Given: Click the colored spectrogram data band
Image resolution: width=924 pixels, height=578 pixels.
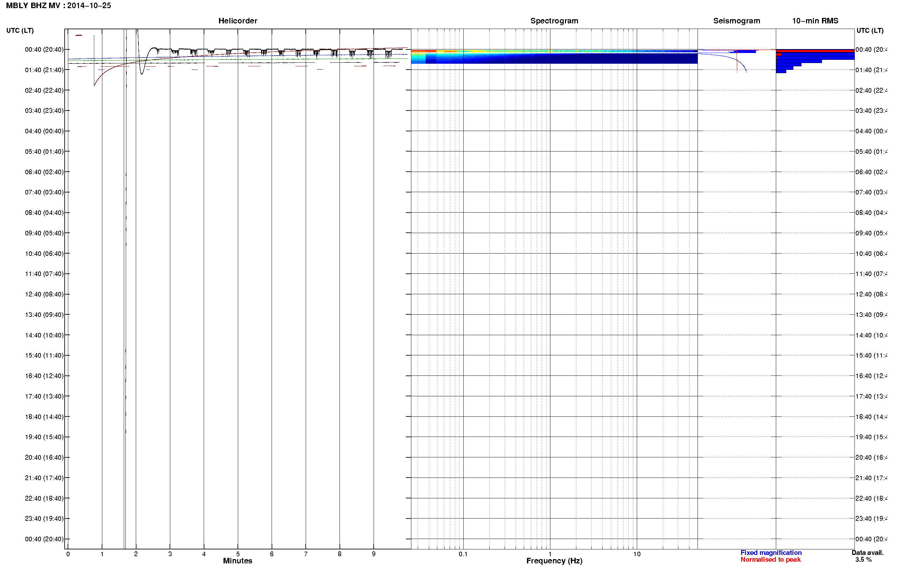Looking at the screenshot, I should (554, 57).
